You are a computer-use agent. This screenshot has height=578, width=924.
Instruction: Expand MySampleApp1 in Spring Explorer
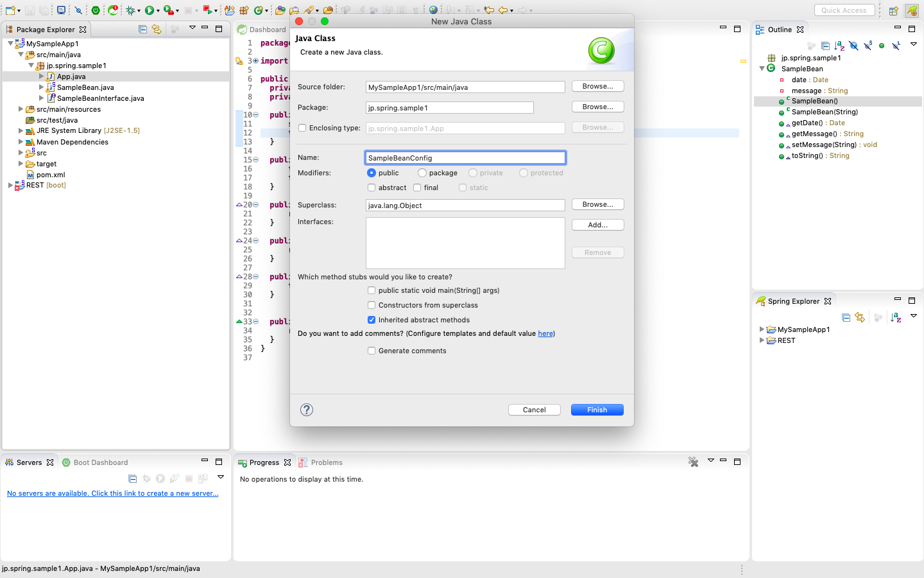pyautogui.click(x=762, y=329)
